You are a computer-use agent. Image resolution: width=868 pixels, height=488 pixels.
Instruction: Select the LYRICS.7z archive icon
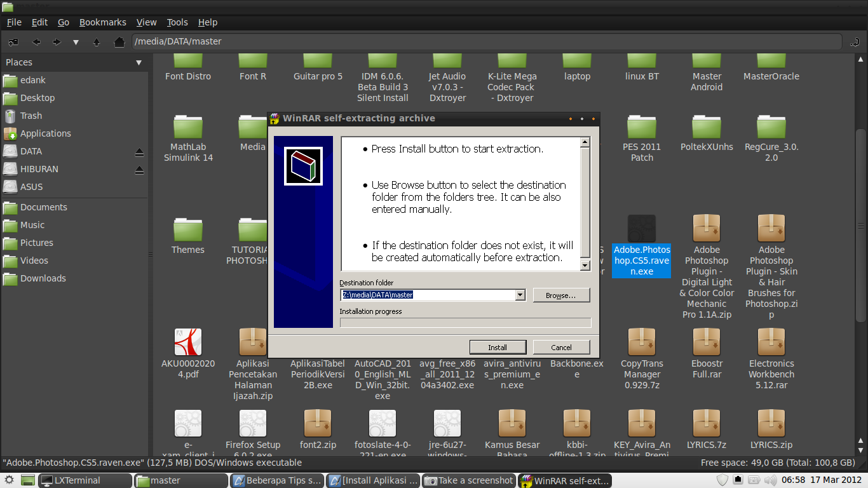[x=707, y=423]
